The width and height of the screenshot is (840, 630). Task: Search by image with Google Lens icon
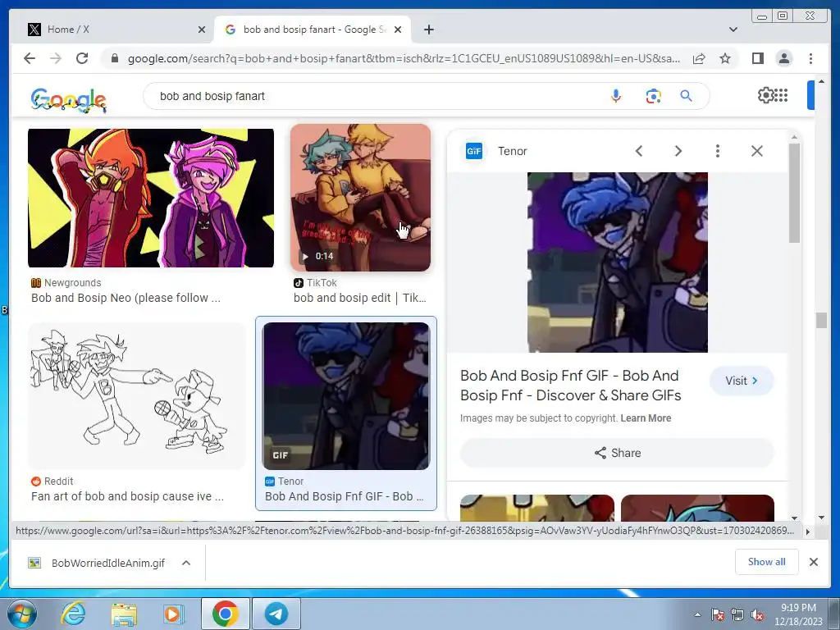(653, 96)
